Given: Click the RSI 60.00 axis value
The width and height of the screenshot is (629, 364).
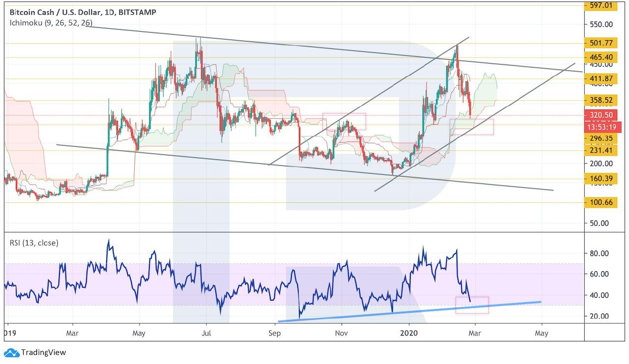Looking at the screenshot, I should coord(600,274).
